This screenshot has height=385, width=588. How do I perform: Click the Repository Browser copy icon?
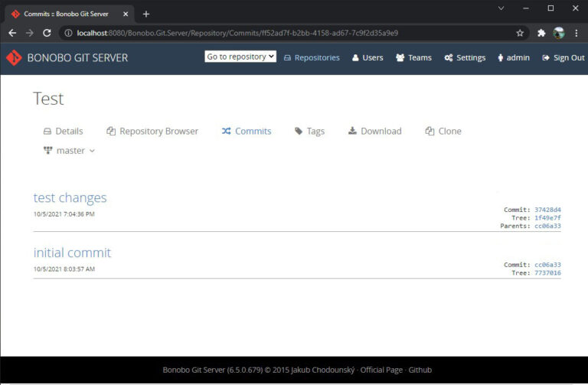click(111, 131)
